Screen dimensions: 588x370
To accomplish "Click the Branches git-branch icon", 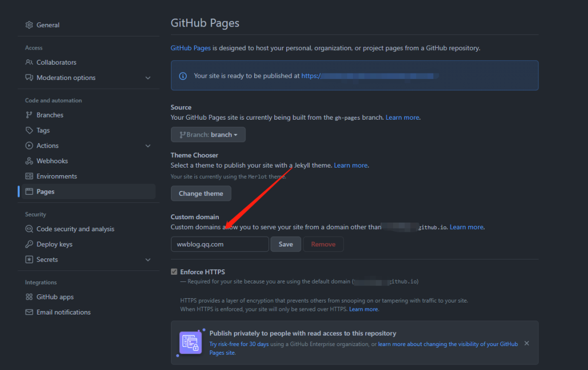I will click(29, 115).
